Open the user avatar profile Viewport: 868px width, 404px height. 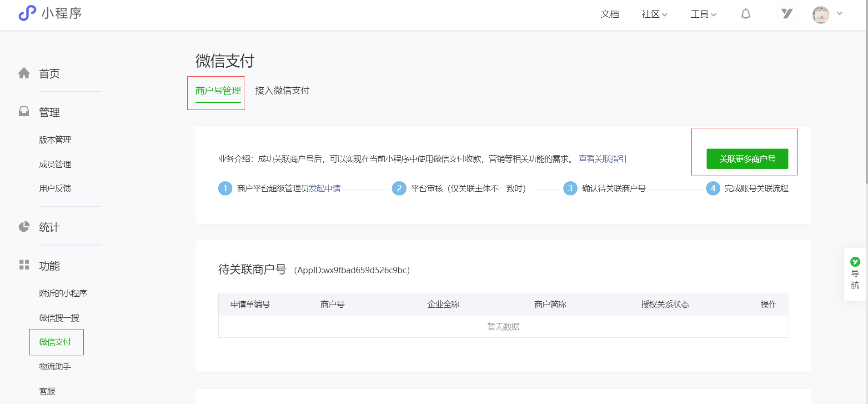point(821,15)
